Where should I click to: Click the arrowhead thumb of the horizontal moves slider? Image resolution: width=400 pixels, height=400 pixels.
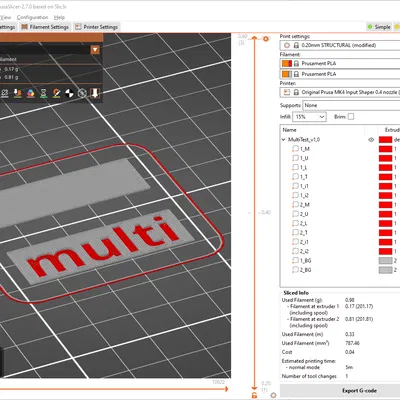pos(226,389)
